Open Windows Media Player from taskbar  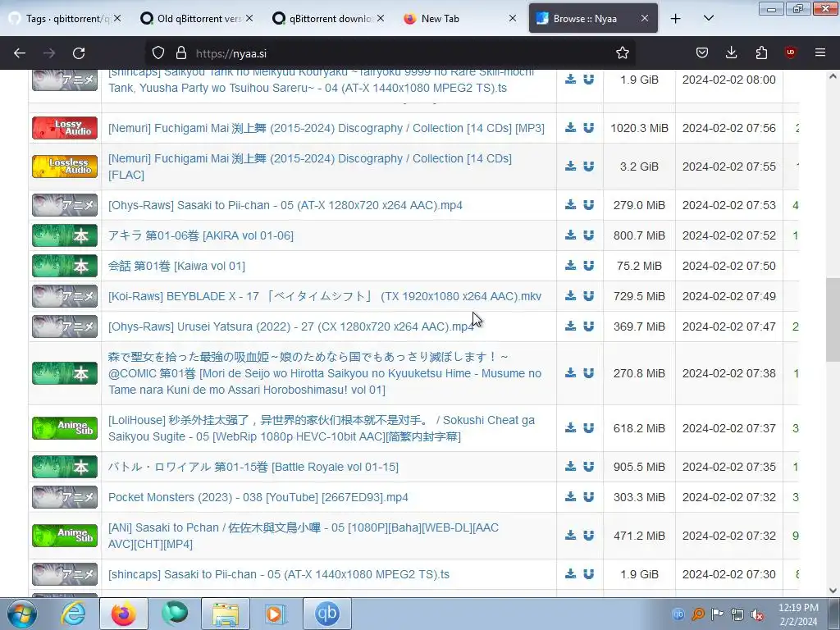coord(276,614)
